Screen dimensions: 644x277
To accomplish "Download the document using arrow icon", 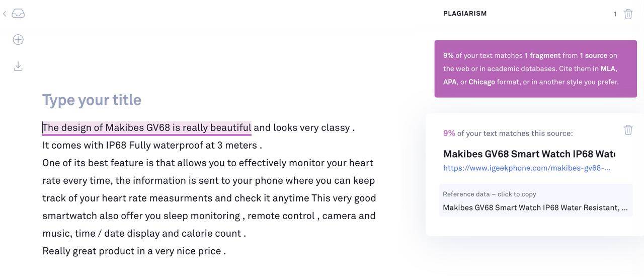I will coord(18,66).
